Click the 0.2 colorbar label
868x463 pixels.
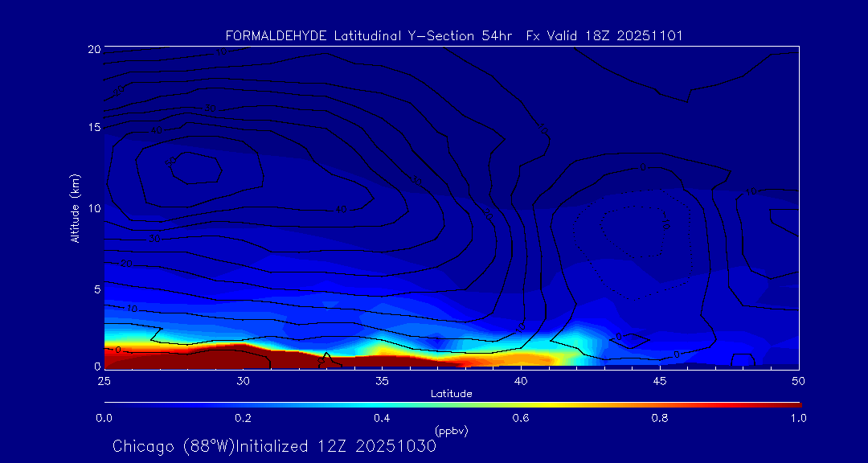coord(243,418)
